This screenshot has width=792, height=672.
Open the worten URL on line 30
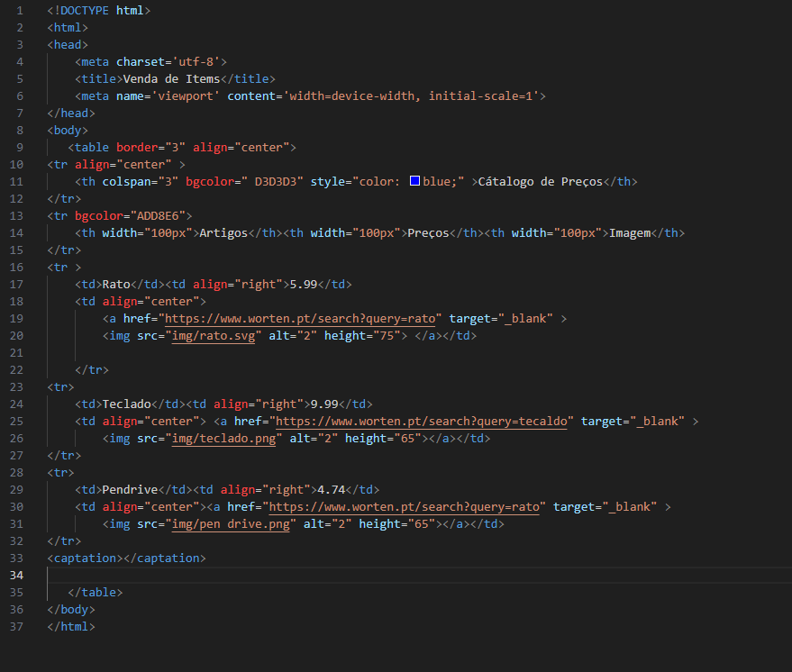pyautogui.click(x=406, y=507)
